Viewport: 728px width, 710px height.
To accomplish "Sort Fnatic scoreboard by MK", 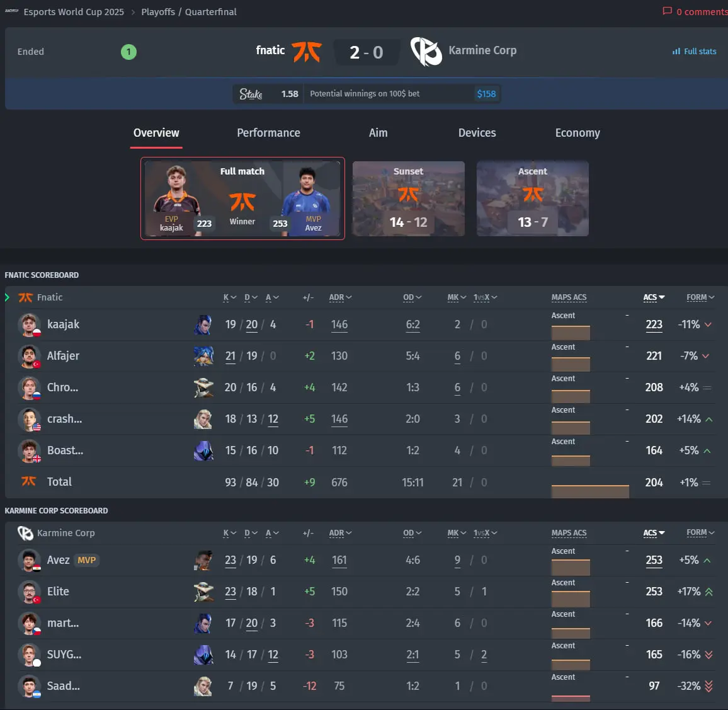I will point(457,297).
